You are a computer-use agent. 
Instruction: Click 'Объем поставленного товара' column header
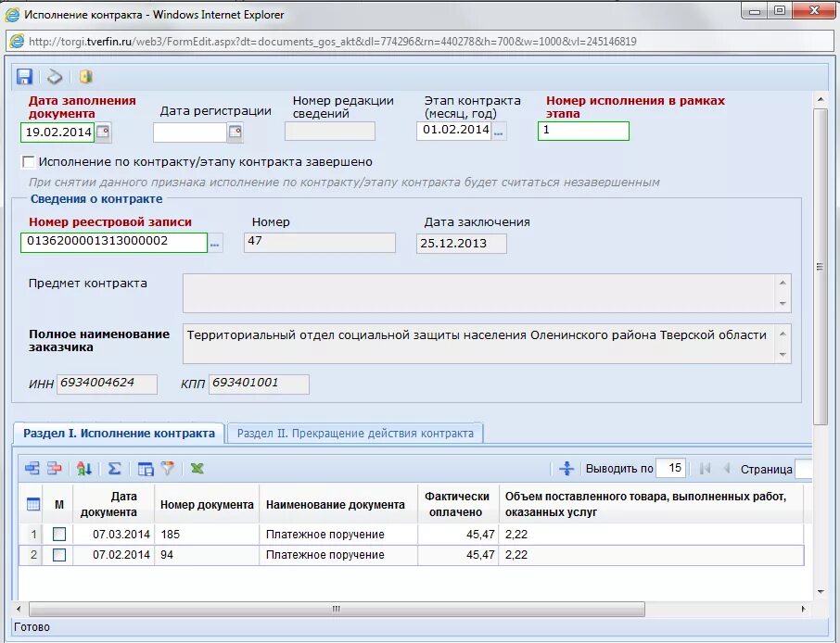tap(651, 504)
